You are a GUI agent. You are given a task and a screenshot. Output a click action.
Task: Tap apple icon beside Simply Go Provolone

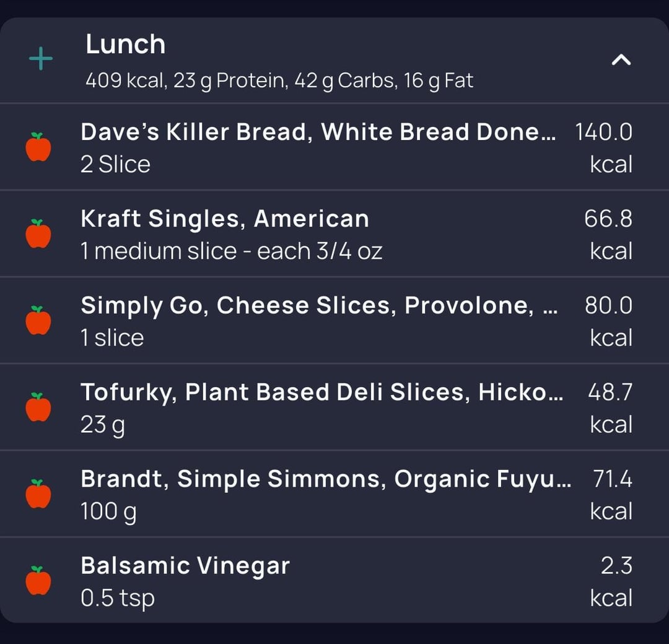38,321
